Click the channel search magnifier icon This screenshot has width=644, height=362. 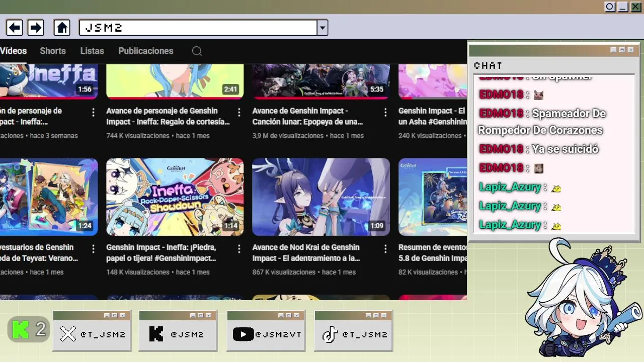(x=197, y=51)
